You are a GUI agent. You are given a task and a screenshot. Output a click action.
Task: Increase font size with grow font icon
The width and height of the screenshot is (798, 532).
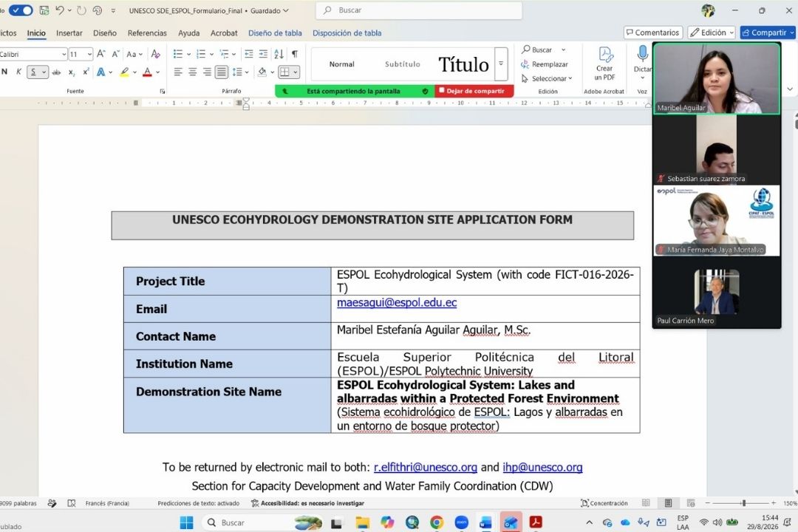100,54
